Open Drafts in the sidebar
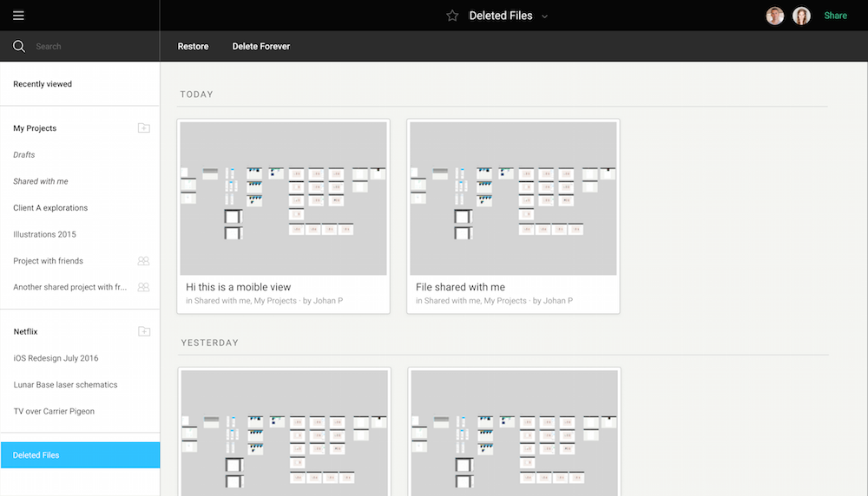Viewport: 868px width, 496px height. pyautogui.click(x=23, y=155)
